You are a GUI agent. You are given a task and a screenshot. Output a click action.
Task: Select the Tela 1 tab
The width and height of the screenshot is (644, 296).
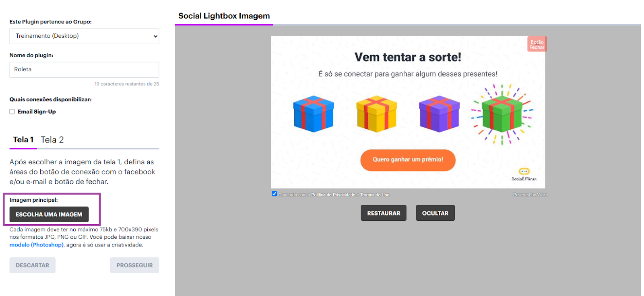point(23,140)
